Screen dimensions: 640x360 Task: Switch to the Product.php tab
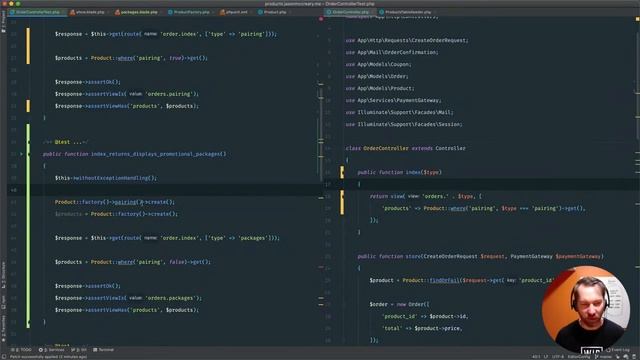click(274, 12)
